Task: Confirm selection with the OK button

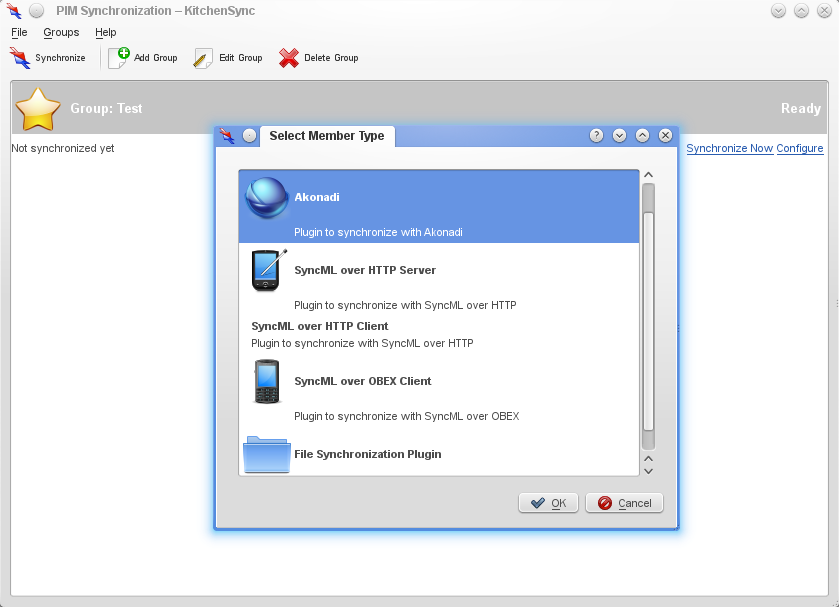Action: click(x=548, y=503)
